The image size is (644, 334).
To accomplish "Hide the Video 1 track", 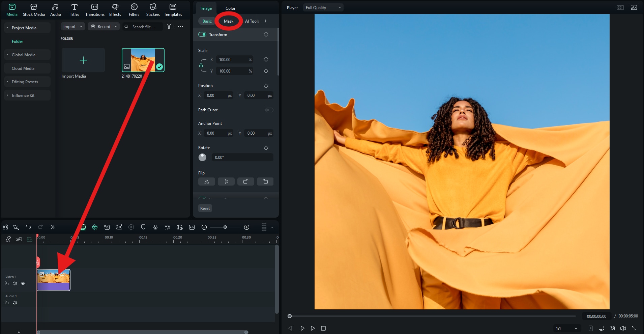I will [23, 283].
